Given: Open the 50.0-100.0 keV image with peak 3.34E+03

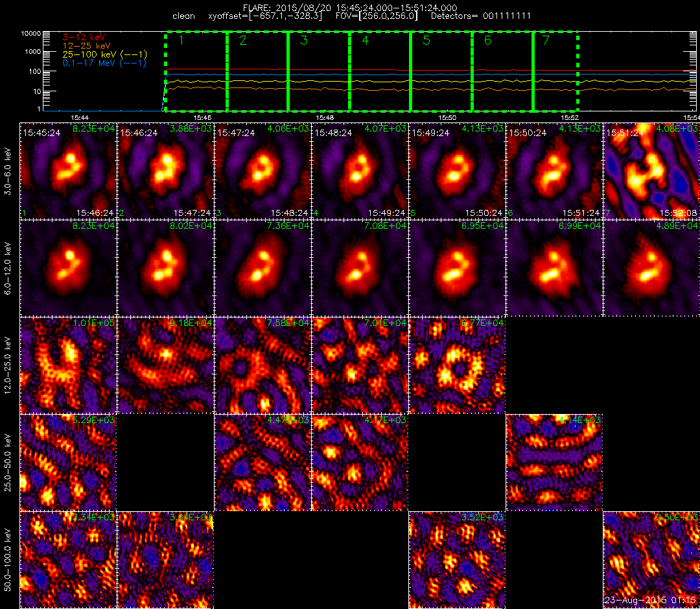Looking at the screenshot, I should click(x=68, y=560).
